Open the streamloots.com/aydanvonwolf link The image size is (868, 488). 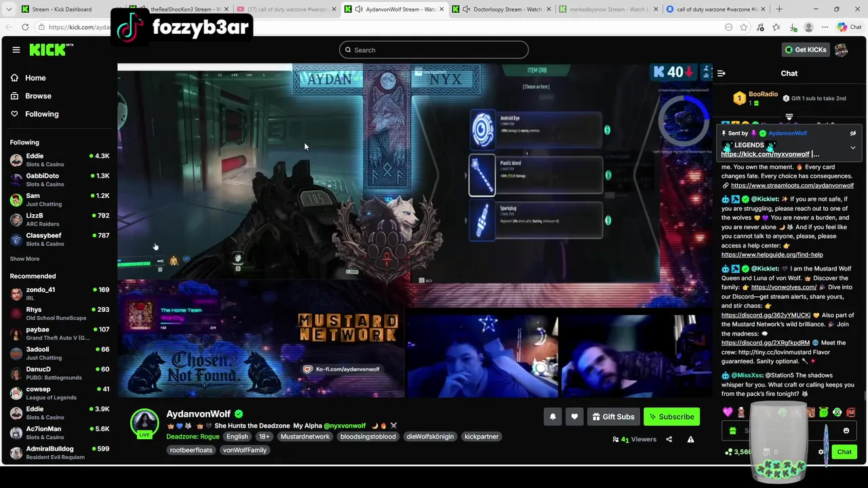pyautogui.click(x=792, y=186)
